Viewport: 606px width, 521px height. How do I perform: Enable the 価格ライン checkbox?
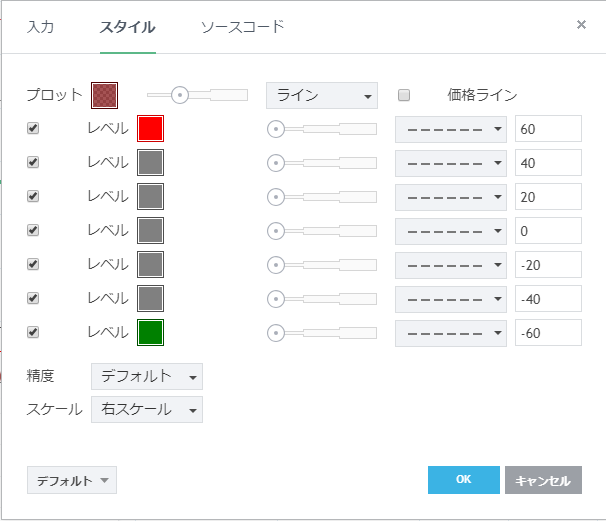pyautogui.click(x=404, y=96)
